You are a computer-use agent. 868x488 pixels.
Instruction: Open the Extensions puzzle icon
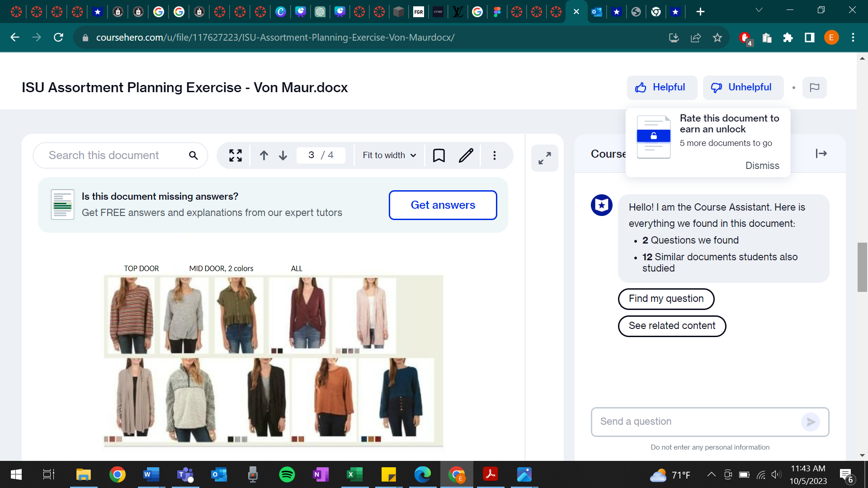tap(788, 38)
